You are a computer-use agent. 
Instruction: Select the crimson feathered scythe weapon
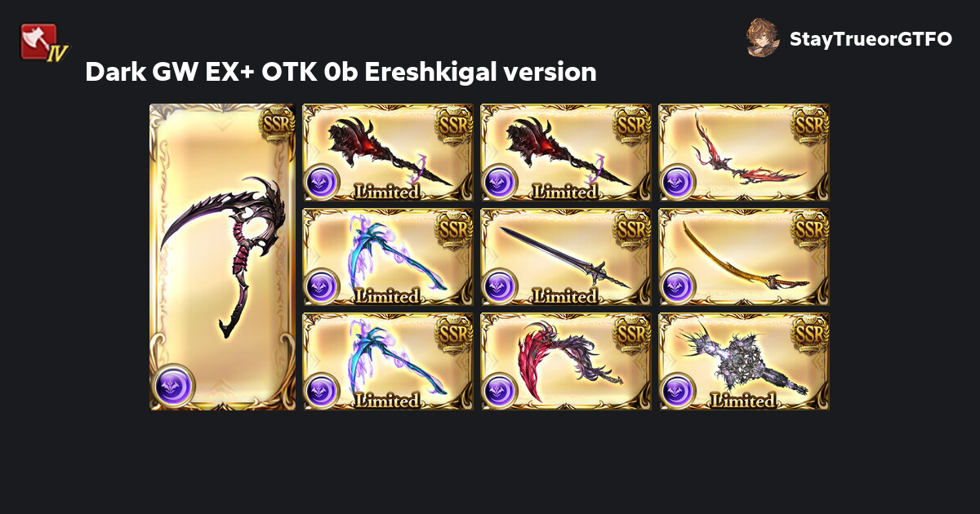[566, 361]
